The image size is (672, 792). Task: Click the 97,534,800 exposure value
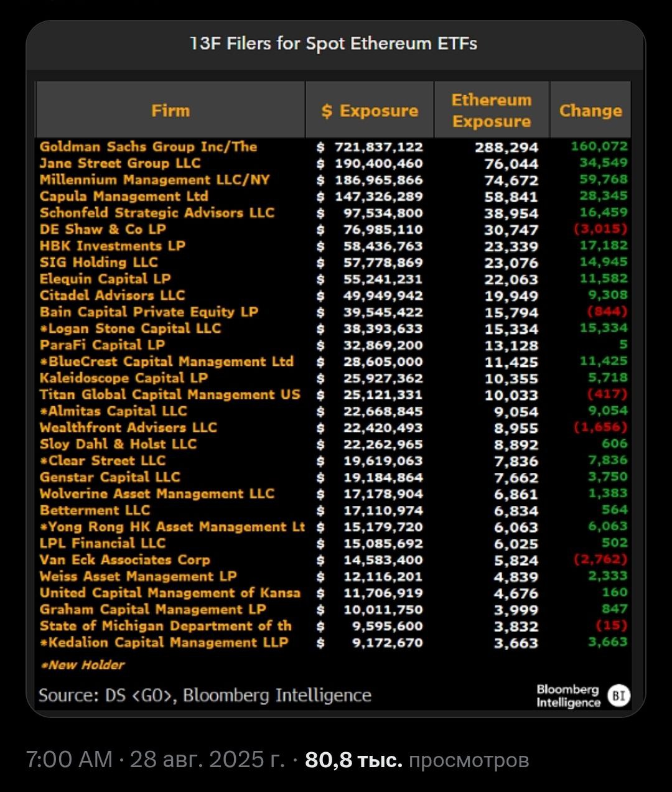[x=383, y=213]
